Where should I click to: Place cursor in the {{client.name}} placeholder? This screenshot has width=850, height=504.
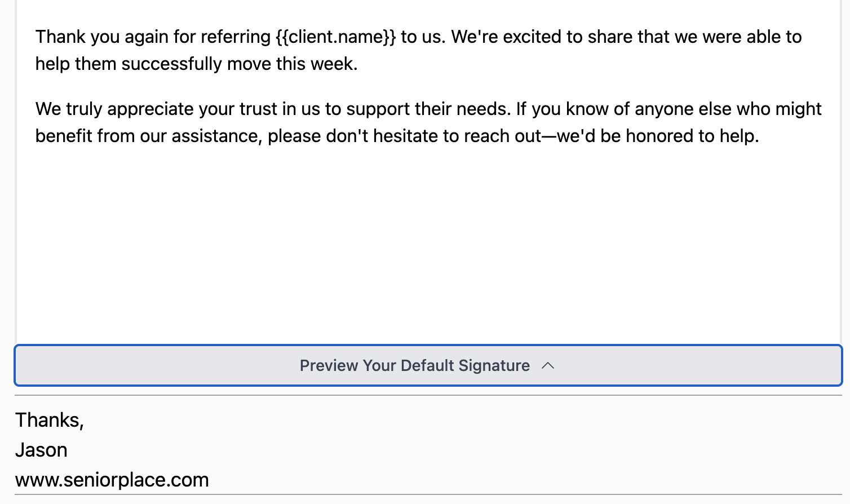[336, 37]
